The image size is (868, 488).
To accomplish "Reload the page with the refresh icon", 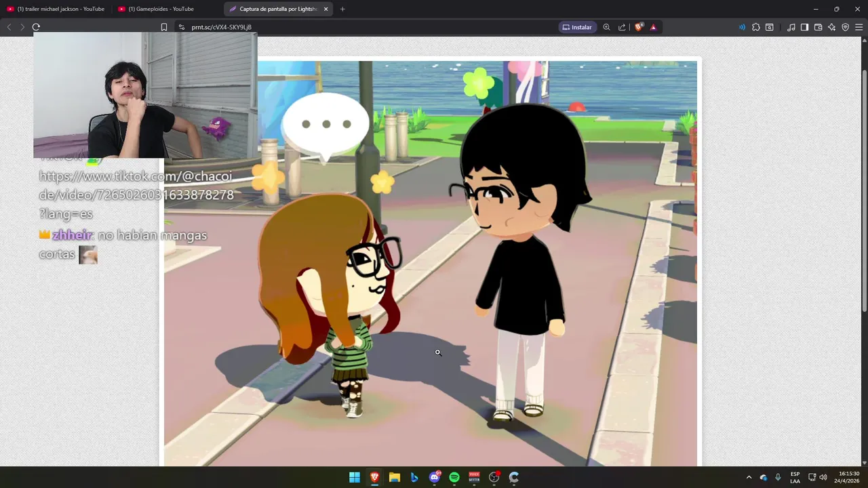I will coord(36,27).
